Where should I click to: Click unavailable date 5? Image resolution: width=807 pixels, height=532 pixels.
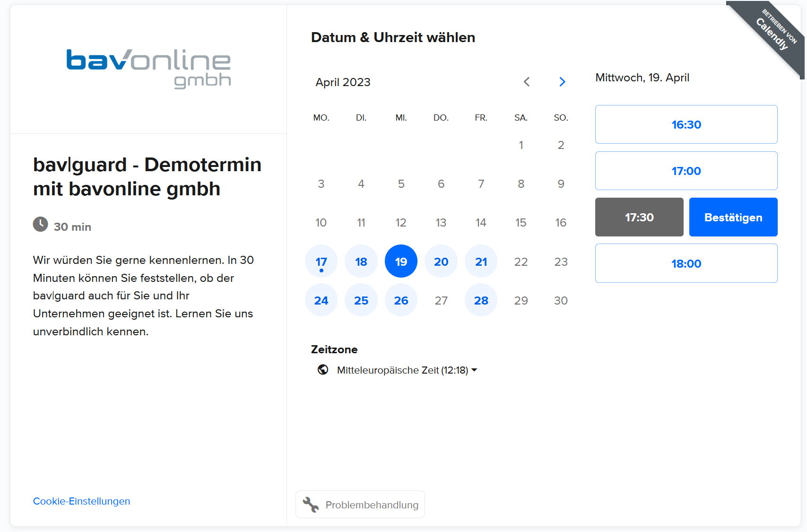pyautogui.click(x=401, y=183)
